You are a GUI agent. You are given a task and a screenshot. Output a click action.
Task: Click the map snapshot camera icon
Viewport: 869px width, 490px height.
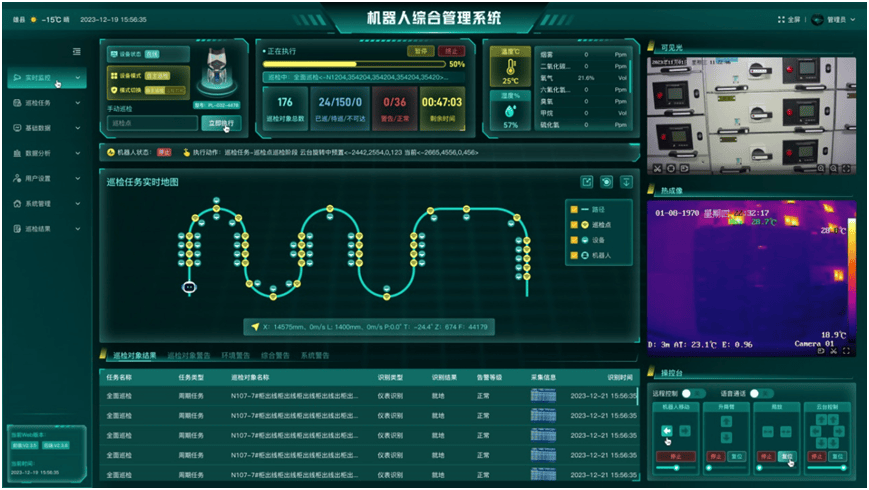(606, 182)
